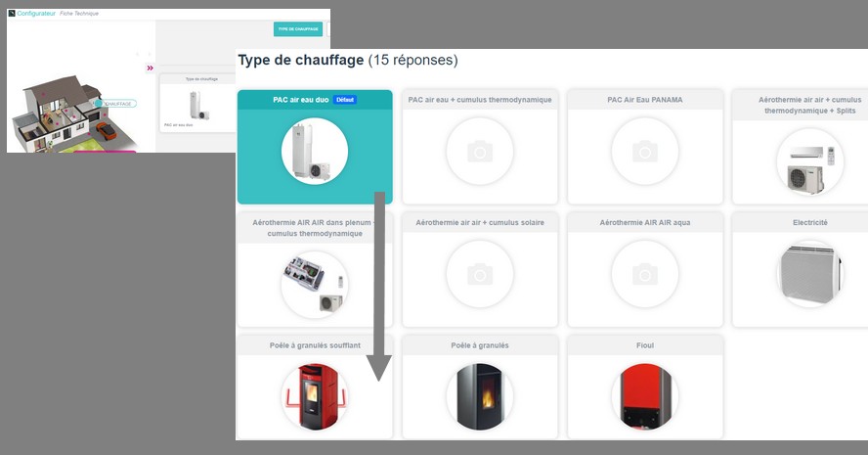Select the Electricité radiator option

(x=809, y=276)
